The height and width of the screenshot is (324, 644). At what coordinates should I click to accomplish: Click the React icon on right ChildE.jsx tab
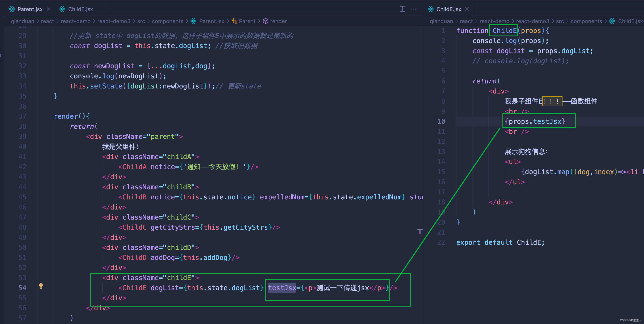pos(431,9)
